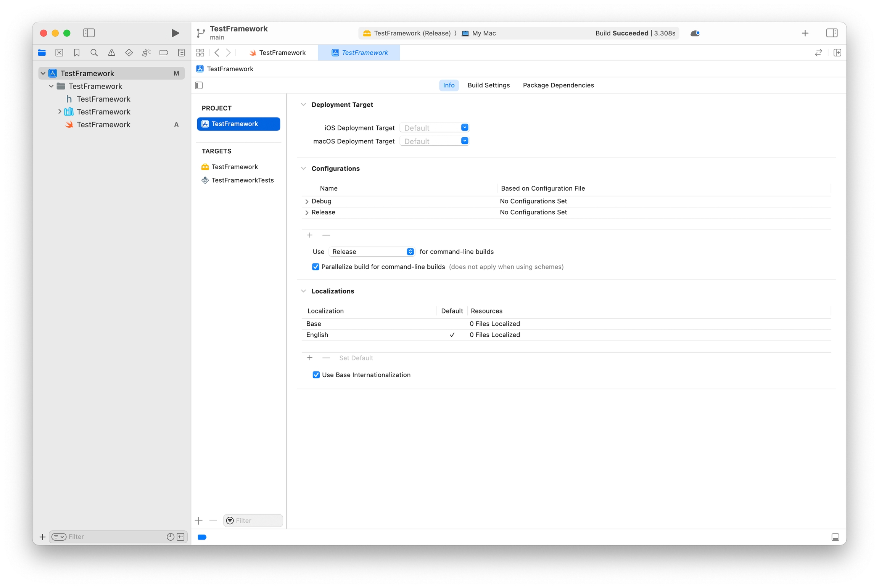879x588 pixels.
Task: Open the Breakpoint navigator icon
Action: 164,53
